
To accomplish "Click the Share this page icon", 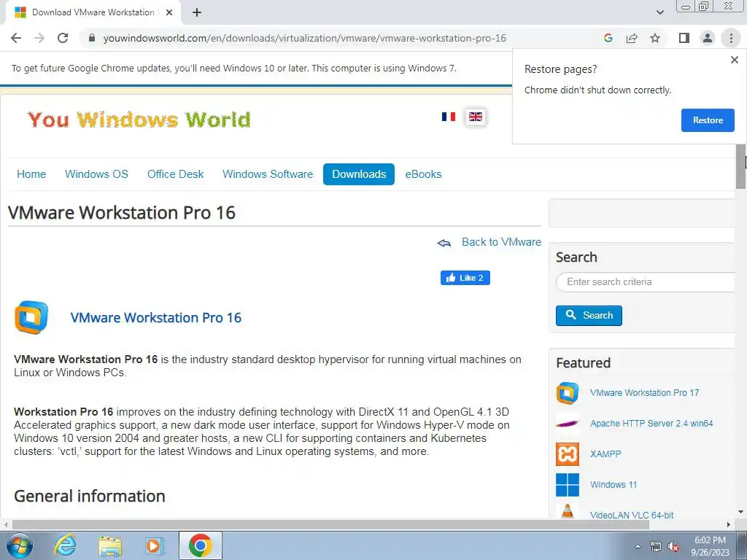I will (632, 38).
